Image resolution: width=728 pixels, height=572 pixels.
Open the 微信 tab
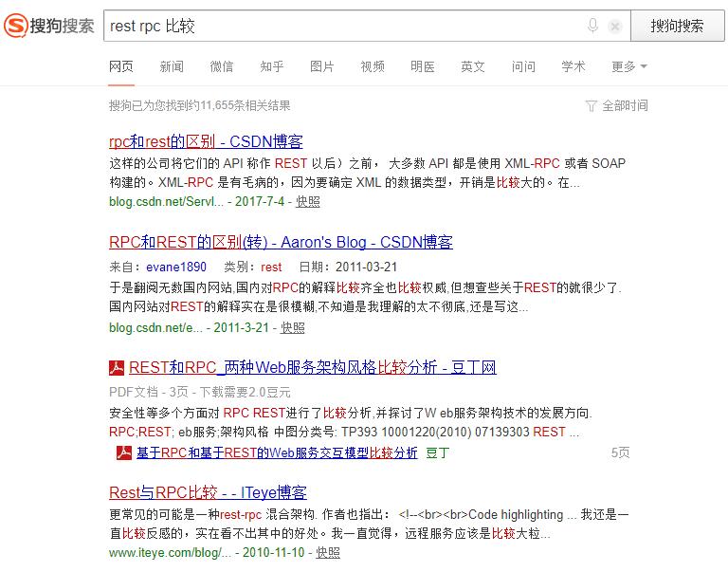click(222, 67)
